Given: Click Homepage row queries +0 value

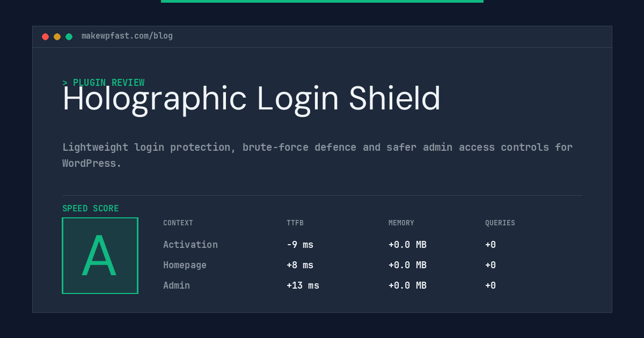Looking at the screenshot, I should click(x=491, y=265).
